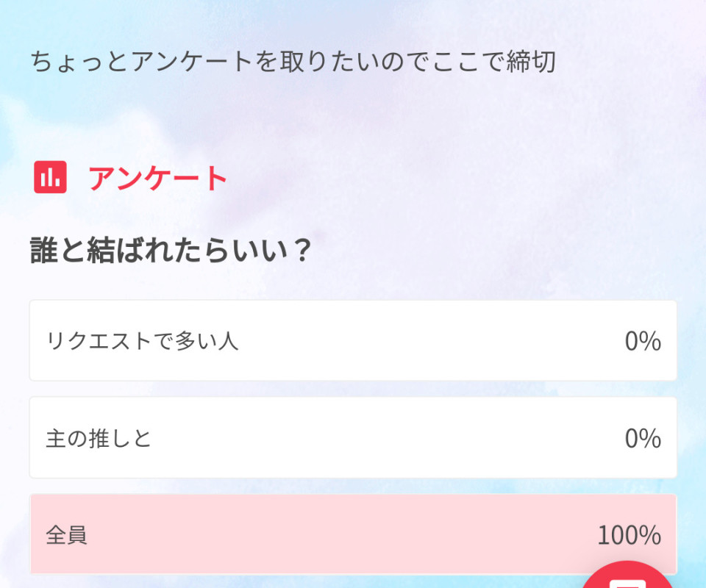This screenshot has width=706, height=588.
Task: Select the リクエストで多い人 poll option
Action: point(353,340)
